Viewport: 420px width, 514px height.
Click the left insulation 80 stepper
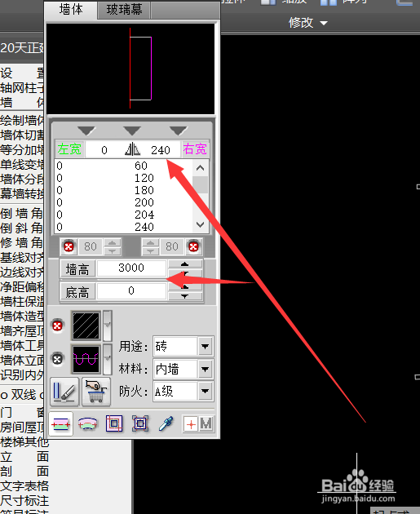(x=113, y=246)
